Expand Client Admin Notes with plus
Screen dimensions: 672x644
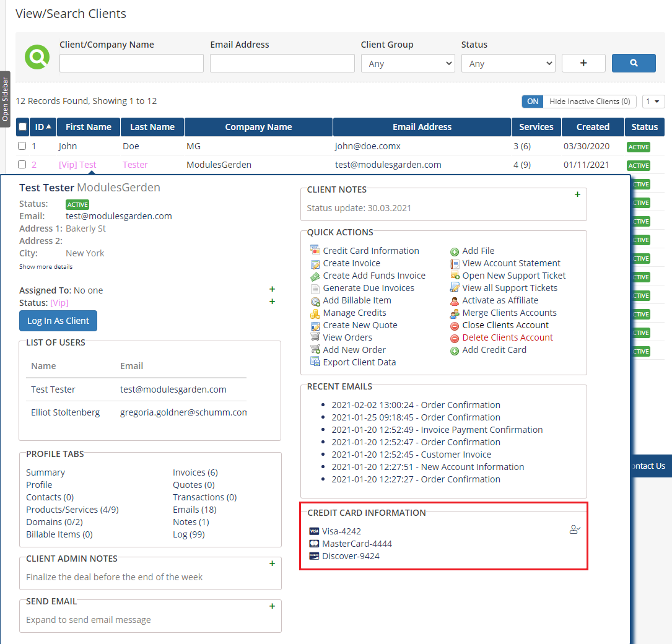click(272, 563)
